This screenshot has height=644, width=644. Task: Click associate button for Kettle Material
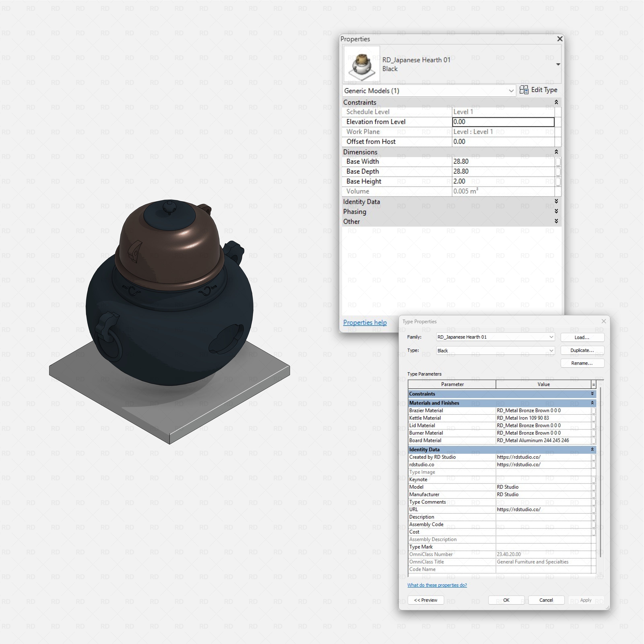[593, 418]
